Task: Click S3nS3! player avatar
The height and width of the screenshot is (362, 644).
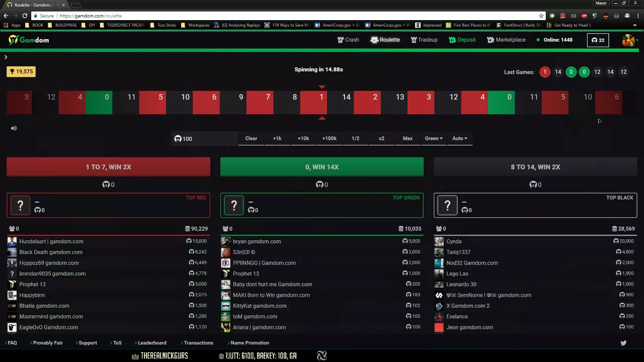Action: point(225,252)
